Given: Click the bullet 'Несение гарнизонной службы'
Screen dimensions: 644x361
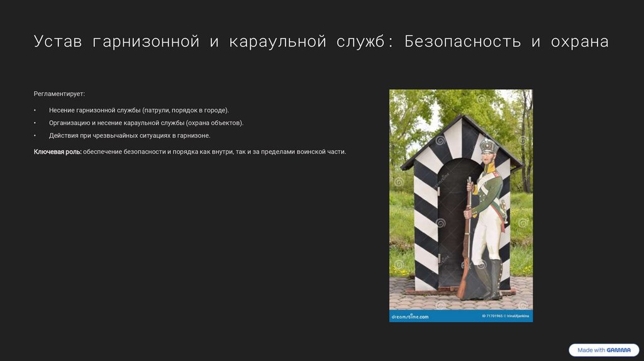Looking at the screenshot, I should [x=139, y=110].
